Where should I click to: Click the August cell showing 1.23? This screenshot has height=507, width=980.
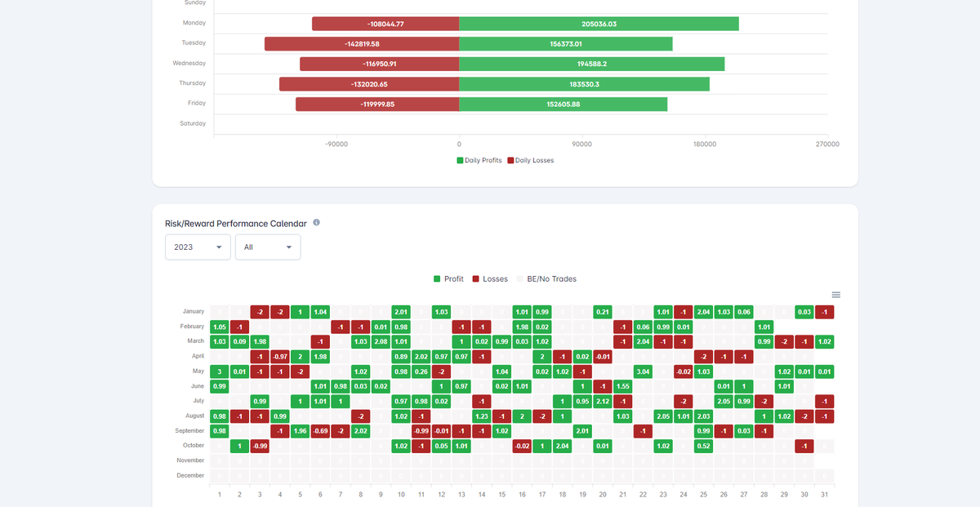coord(482,416)
